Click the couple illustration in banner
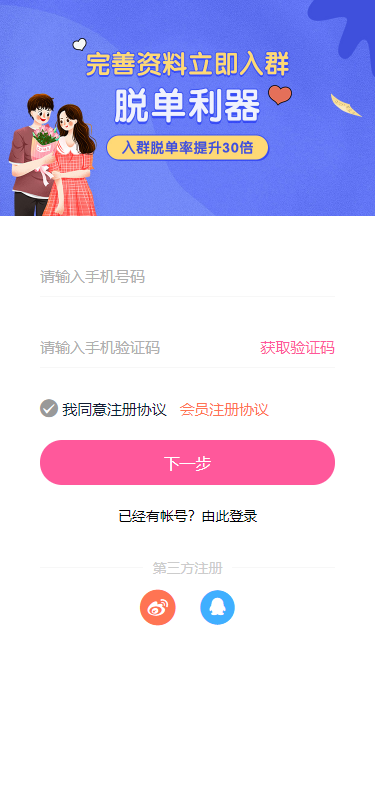Image resolution: width=375 pixels, height=812 pixels. 53,155
